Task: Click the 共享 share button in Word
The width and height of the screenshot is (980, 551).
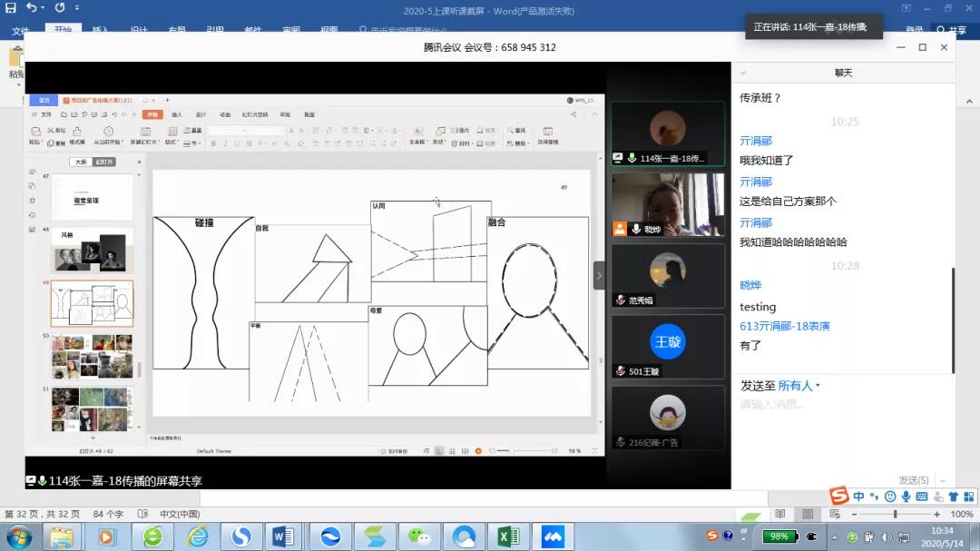Action: (x=953, y=31)
